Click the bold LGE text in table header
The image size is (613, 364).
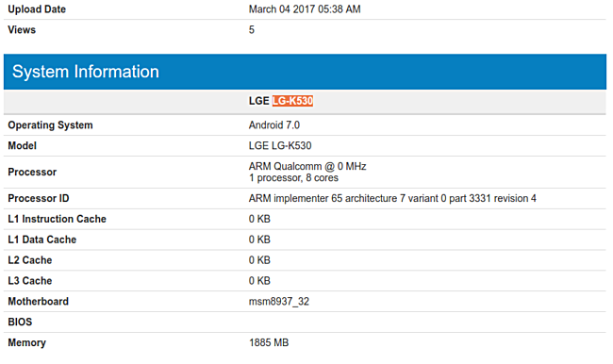coord(258,101)
